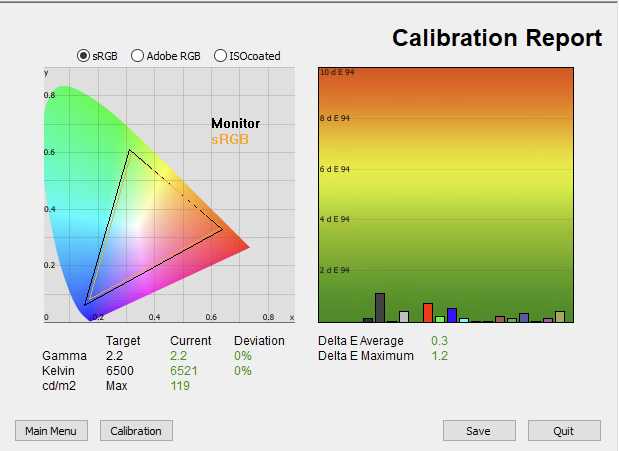Click the purple-blue delta E bar
This screenshot has width=619, height=451.
[x=524, y=318]
